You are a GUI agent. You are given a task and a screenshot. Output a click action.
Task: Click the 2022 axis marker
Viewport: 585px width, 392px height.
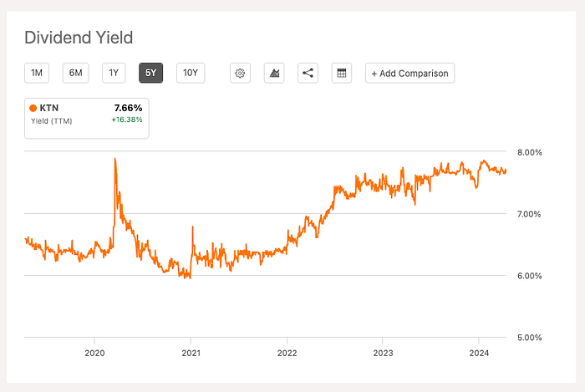tap(287, 353)
